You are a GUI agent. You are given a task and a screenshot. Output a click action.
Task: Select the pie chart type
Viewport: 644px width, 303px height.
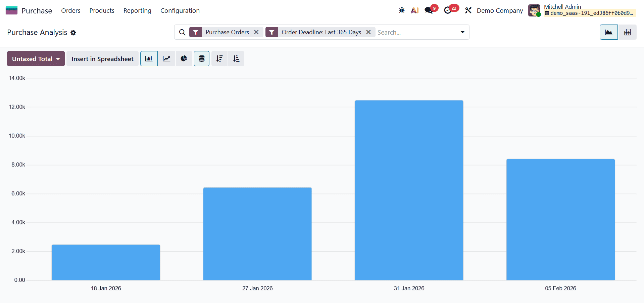click(x=184, y=58)
